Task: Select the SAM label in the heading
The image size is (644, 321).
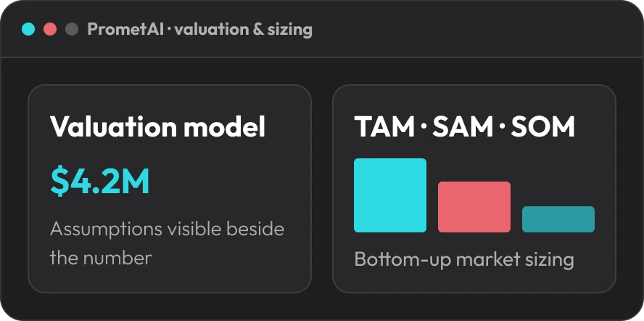Action: tap(463, 127)
